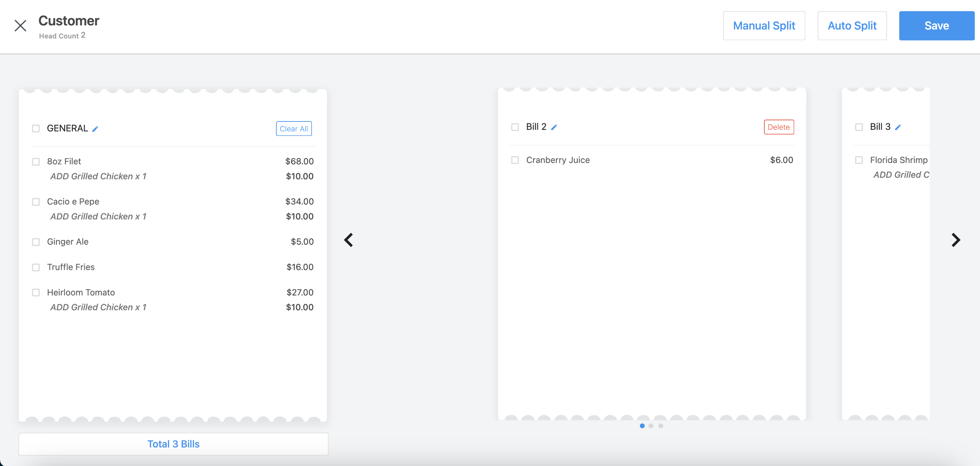Close the Customer split screen
Viewport: 980px width, 466px height.
click(20, 25)
